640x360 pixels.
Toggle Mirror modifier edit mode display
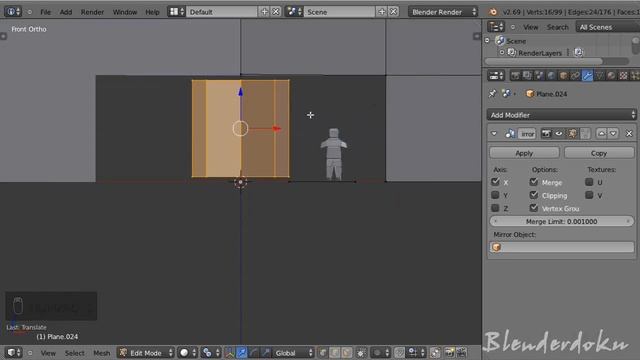(572, 133)
